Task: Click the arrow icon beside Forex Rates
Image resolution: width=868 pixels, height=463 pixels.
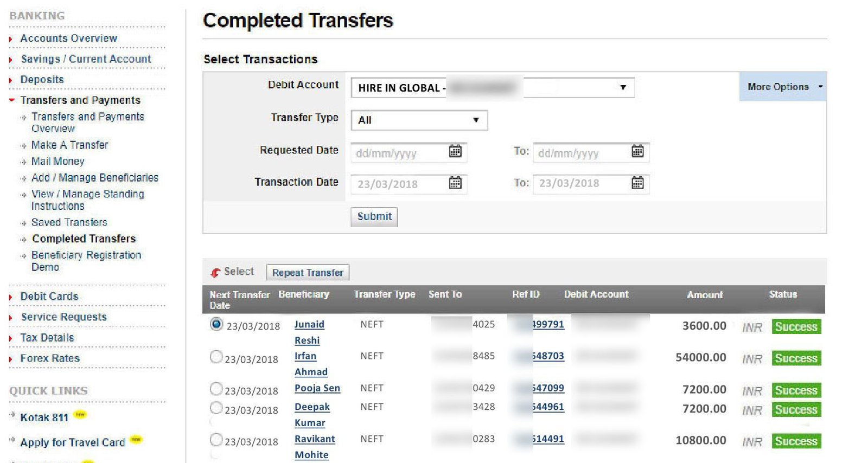Action: [11, 359]
